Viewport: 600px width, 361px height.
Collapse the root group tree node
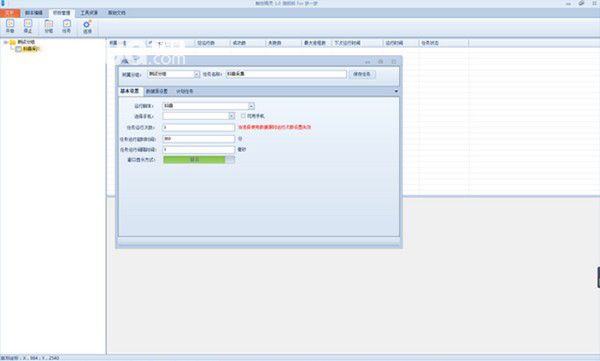(5, 42)
